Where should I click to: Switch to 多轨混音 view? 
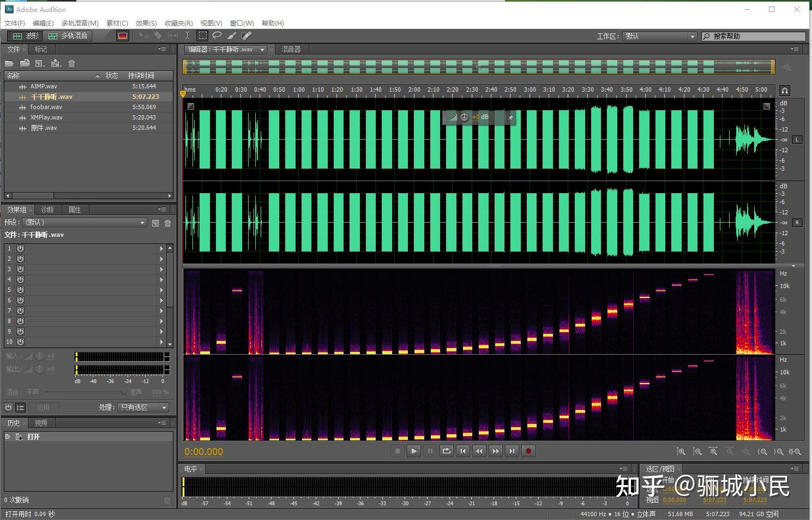[x=68, y=35]
